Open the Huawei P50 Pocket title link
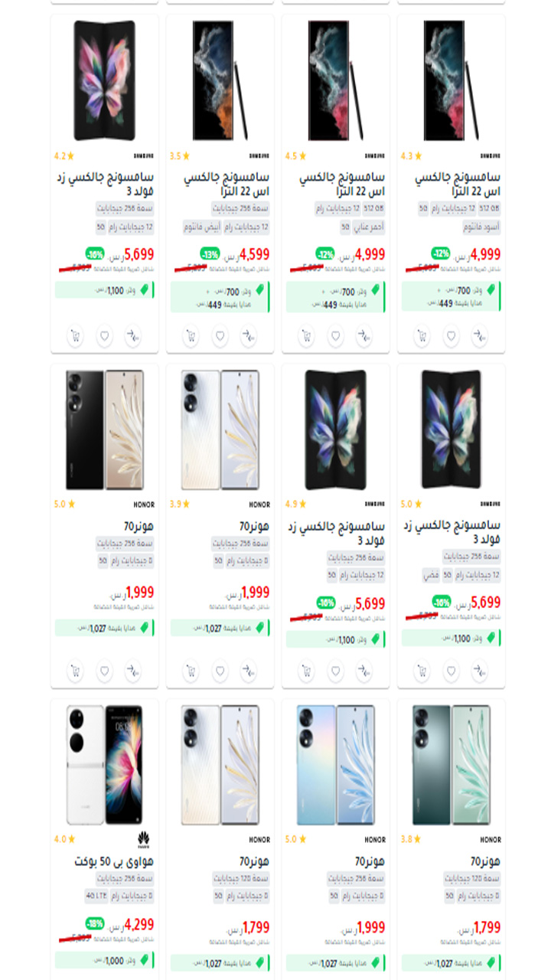551x980 pixels. click(114, 861)
